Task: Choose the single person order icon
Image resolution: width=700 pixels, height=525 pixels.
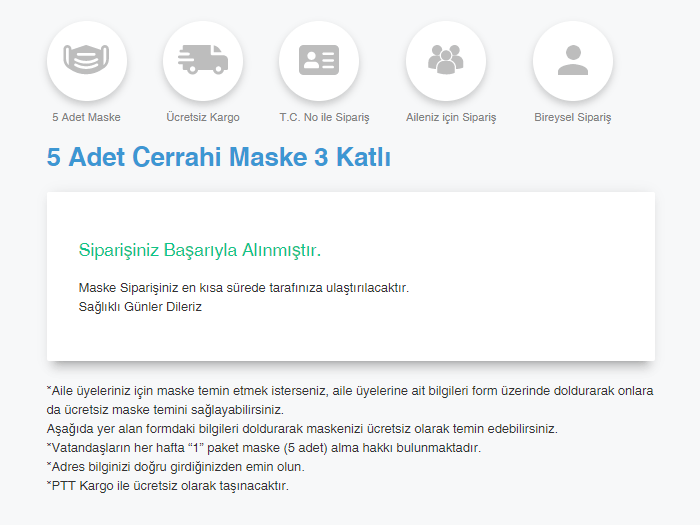Action: point(572,60)
